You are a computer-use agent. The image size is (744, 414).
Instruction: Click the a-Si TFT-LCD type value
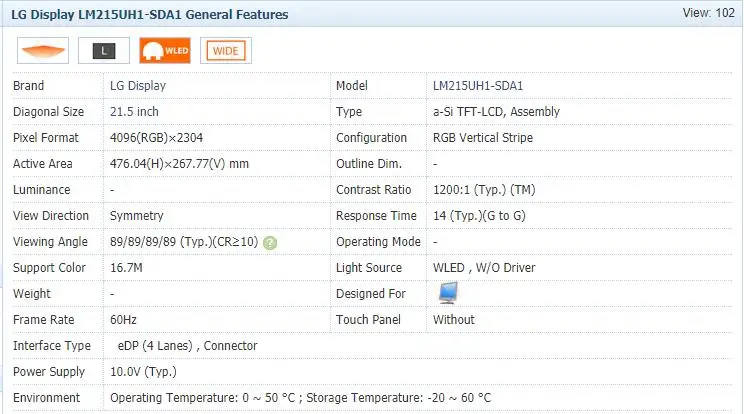click(496, 112)
